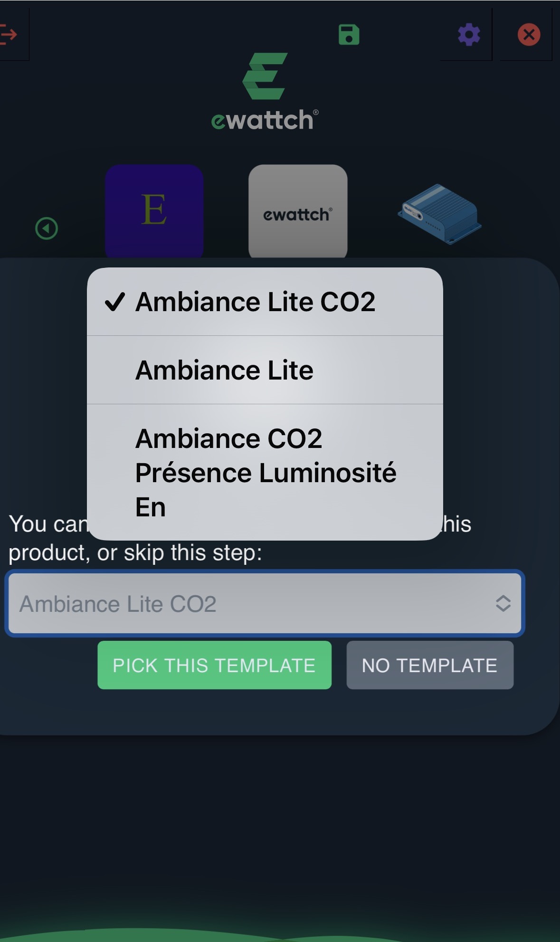Choose the blue gateway device image
The height and width of the screenshot is (942, 560).
tap(439, 214)
